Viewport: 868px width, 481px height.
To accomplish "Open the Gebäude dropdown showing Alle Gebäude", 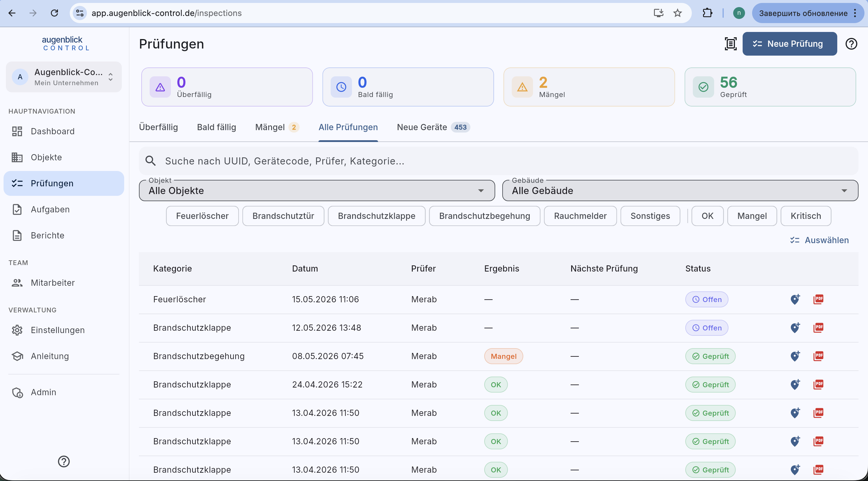I will [680, 191].
